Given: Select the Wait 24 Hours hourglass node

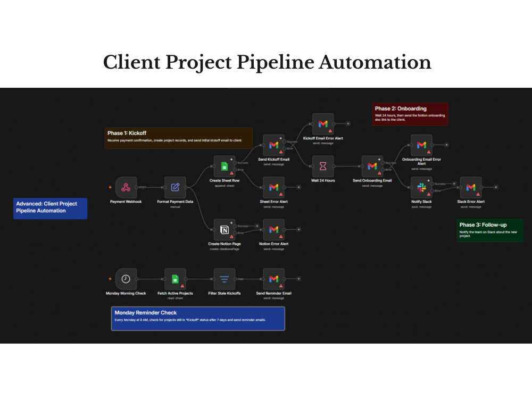Looking at the screenshot, I should coord(323,166).
